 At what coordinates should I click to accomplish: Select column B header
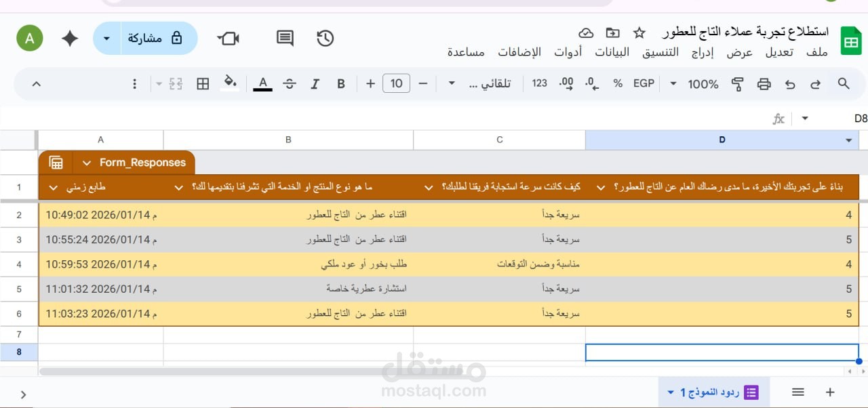click(x=288, y=140)
